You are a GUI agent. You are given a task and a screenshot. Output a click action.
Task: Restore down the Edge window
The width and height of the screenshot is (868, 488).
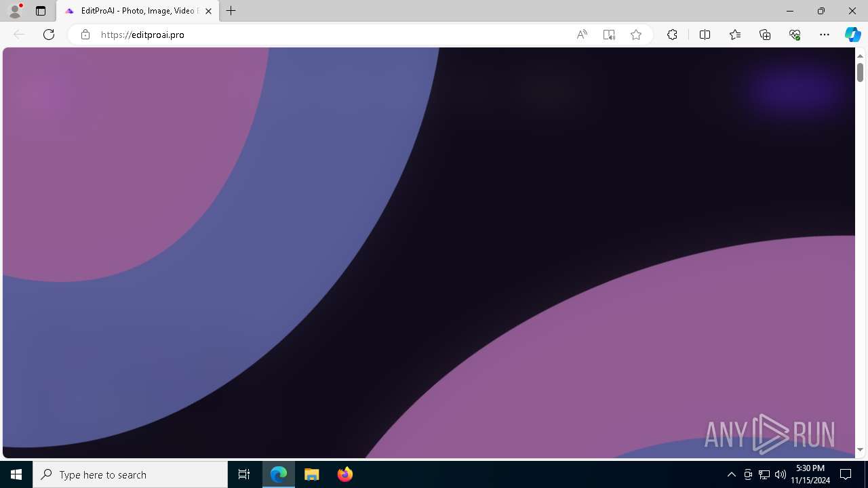(x=821, y=11)
